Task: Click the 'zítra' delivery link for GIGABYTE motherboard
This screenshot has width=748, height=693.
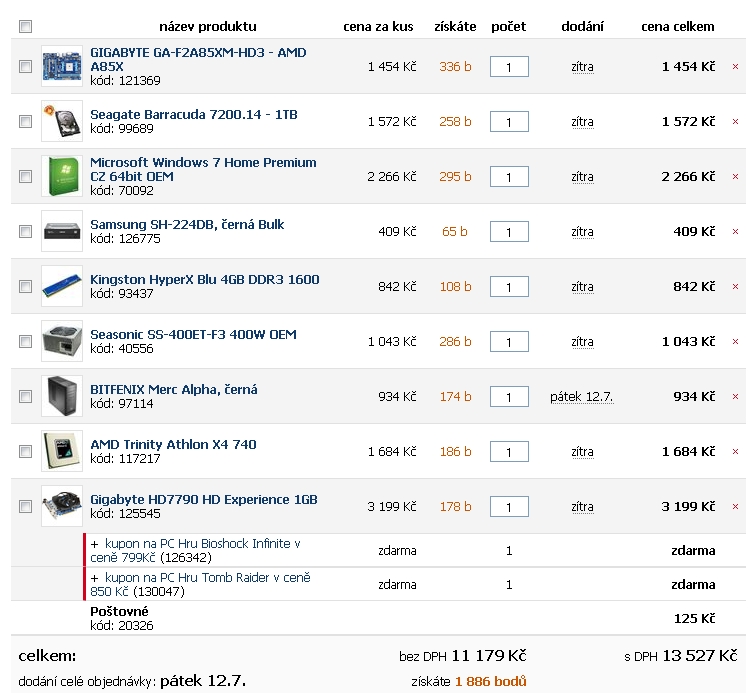Action: [x=582, y=67]
